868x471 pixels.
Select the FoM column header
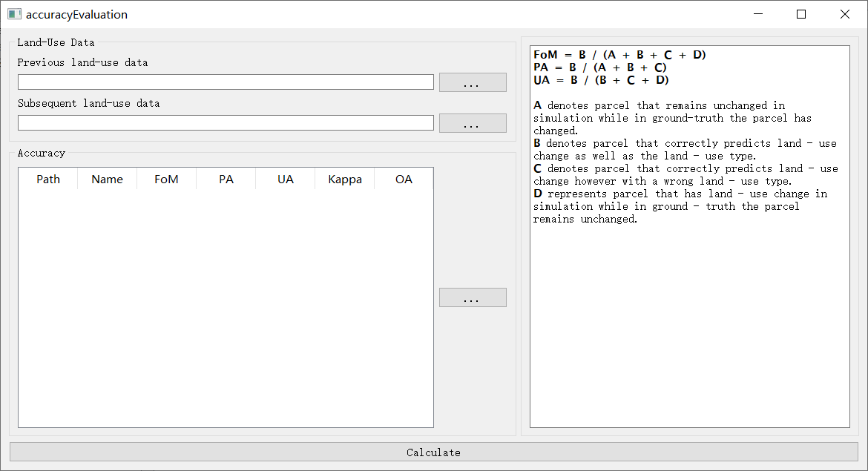pyautogui.click(x=166, y=179)
